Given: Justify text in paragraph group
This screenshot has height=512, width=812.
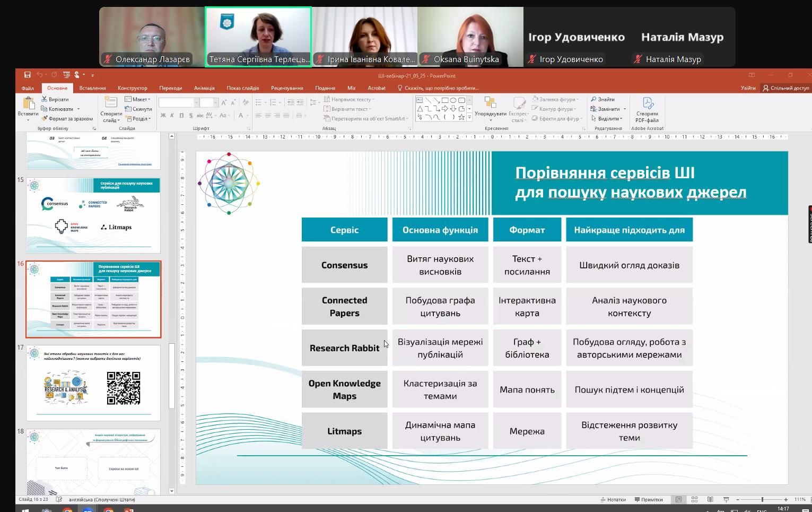Looking at the screenshot, I should pyautogui.click(x=286, y=115).
